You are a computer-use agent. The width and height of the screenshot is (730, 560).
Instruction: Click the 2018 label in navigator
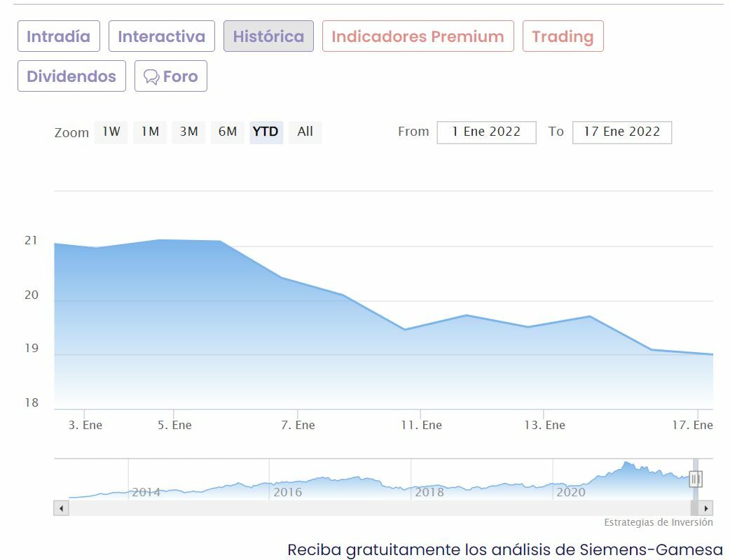[429, 492]
